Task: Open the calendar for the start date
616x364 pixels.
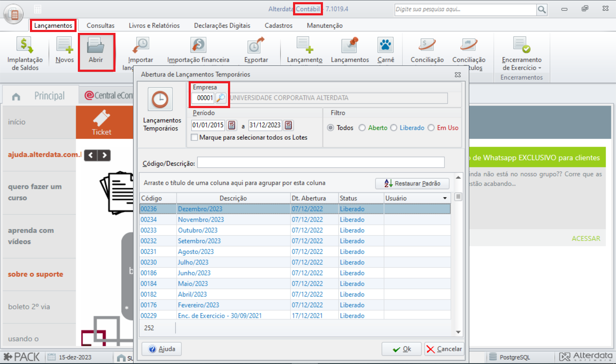Action: (231, 125)
